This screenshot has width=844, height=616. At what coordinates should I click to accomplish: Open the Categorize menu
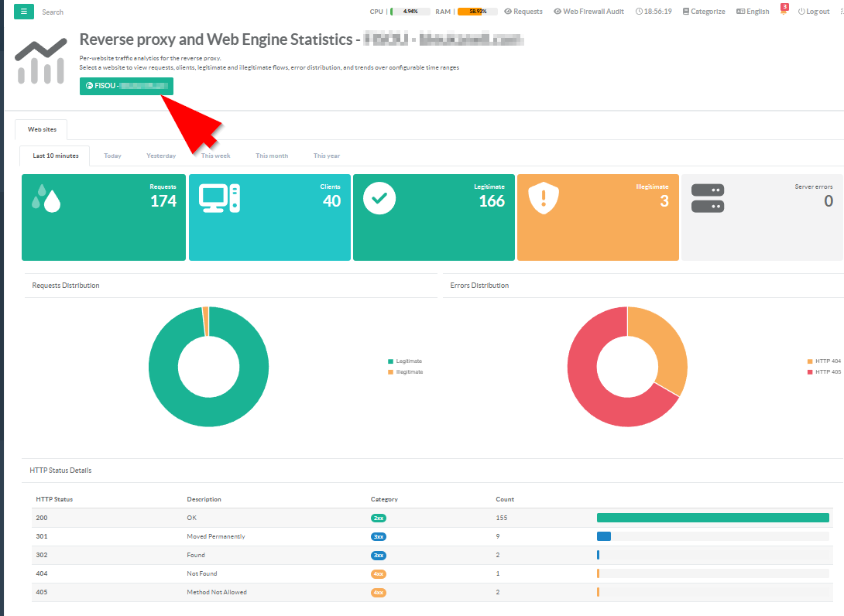tap(703, 12)
